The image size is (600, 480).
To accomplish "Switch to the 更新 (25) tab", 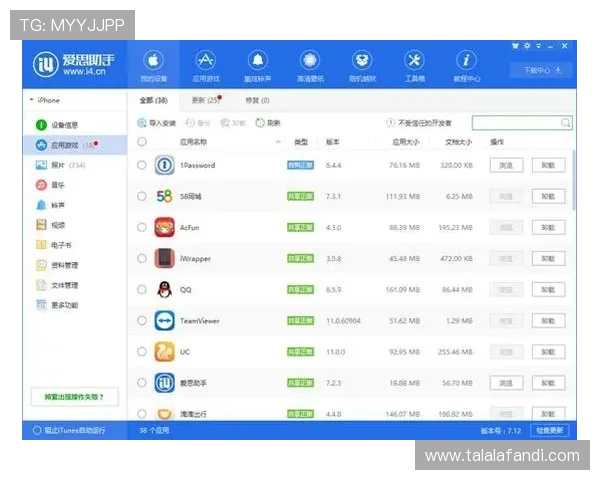I will tap(206, 100).
